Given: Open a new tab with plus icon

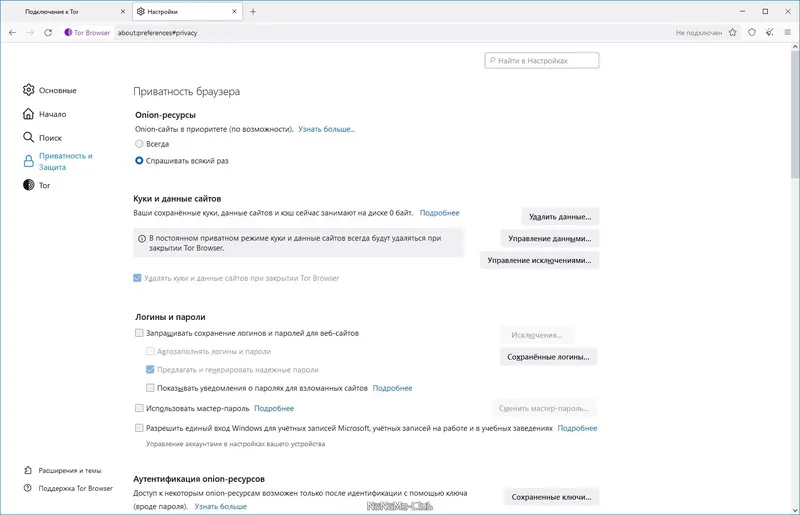Looking at the screenshot, I should point(253,11).
